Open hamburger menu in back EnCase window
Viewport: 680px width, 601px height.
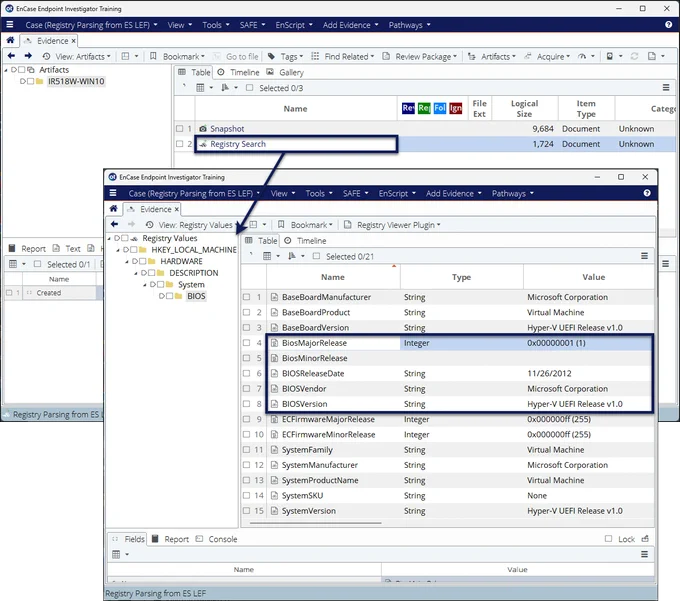point(10,25)
